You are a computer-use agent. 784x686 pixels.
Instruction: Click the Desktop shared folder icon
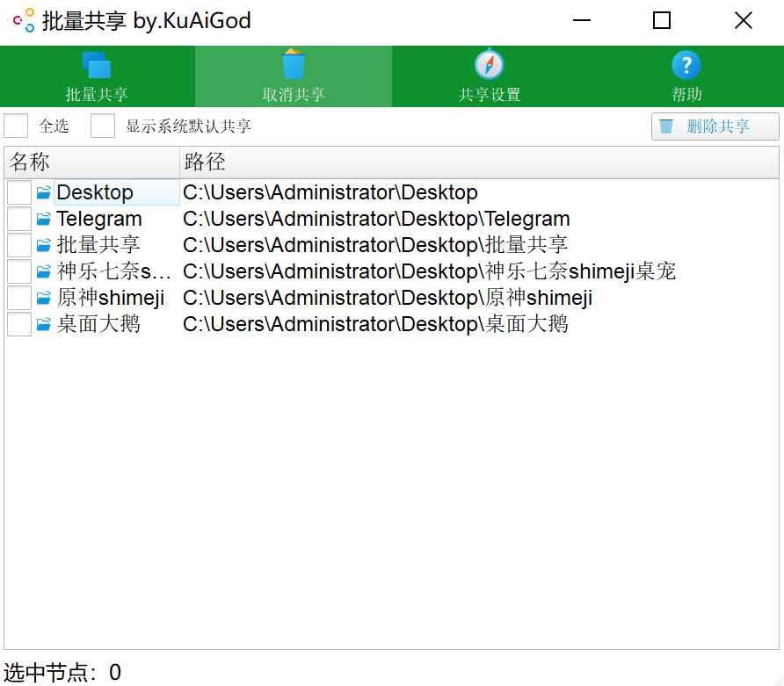[x=43, y=191]
